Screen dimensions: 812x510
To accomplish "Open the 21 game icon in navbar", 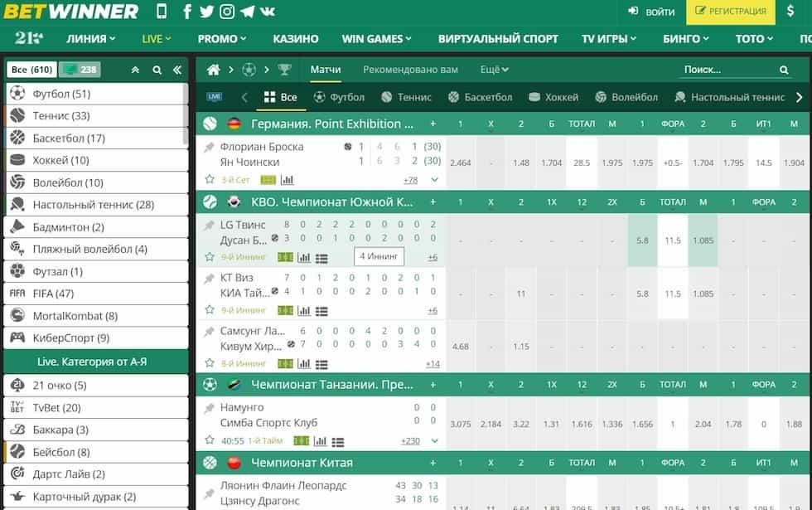I will 28,38.
